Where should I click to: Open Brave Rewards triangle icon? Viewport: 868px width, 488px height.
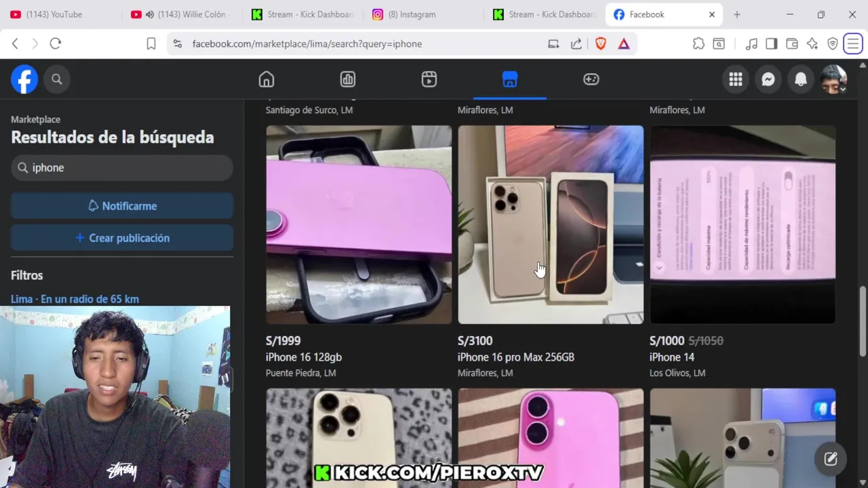pyautogui.click(x=624, y=43)
